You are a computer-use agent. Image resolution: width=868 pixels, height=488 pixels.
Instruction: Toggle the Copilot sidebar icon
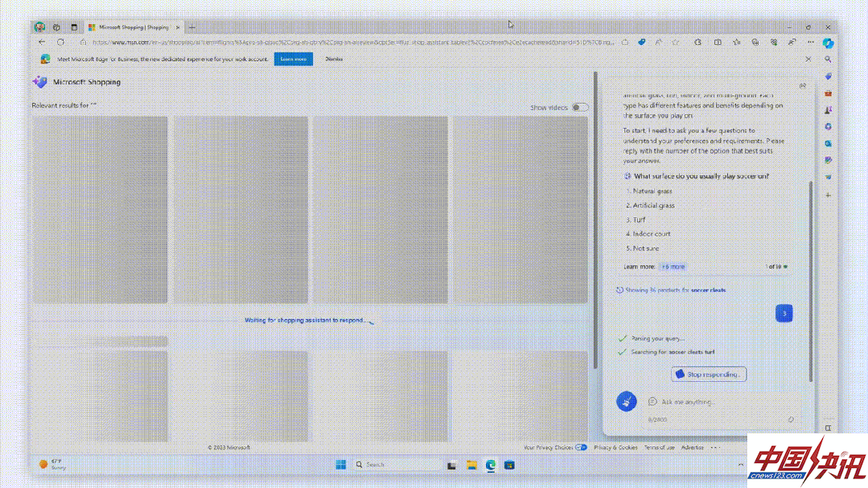[828, 43]
